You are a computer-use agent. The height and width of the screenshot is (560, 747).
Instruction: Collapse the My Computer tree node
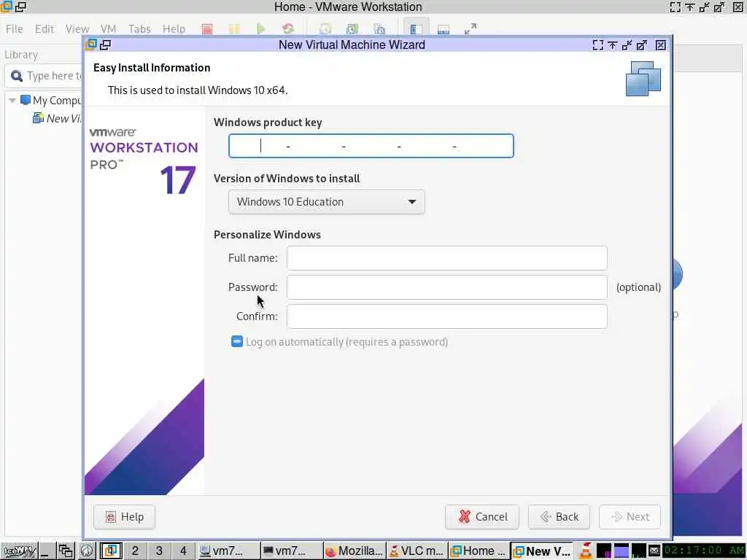click(x=12, y=101)
